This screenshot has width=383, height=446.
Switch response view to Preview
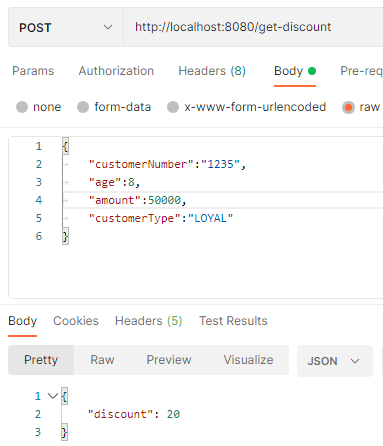click(169, 360)
